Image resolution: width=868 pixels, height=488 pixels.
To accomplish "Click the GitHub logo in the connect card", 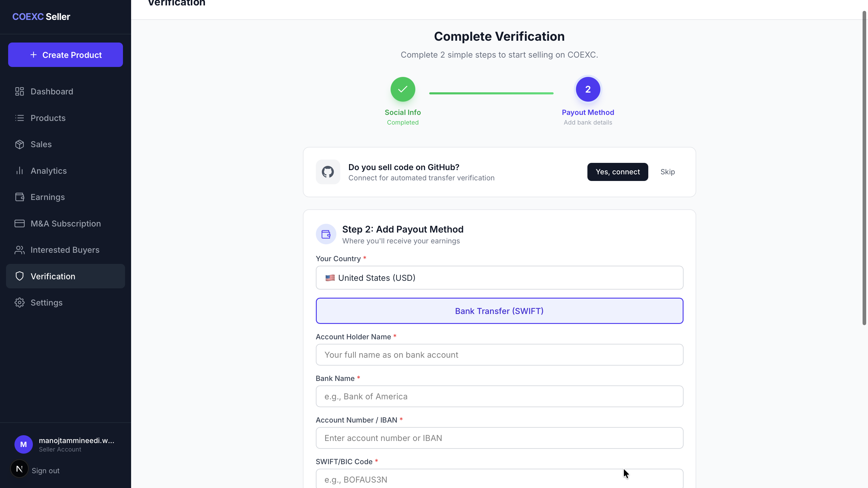I will 328,172.
